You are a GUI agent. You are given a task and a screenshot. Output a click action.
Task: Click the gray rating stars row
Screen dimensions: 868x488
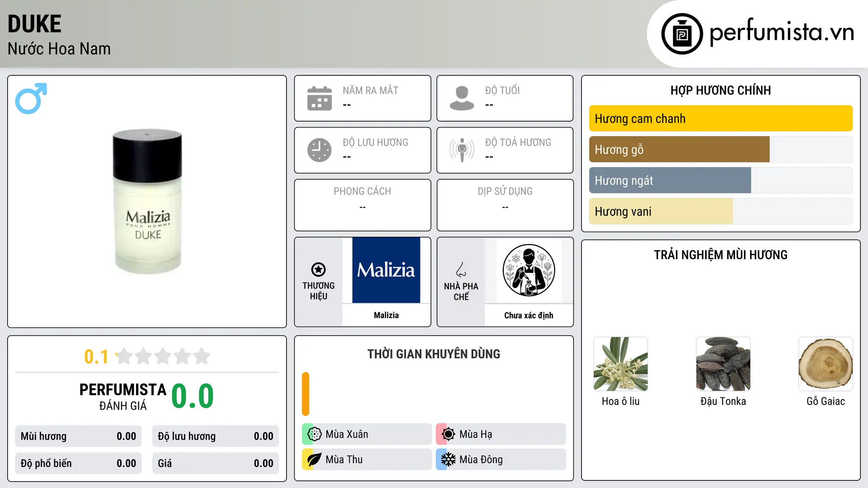[x=163, y=356]
